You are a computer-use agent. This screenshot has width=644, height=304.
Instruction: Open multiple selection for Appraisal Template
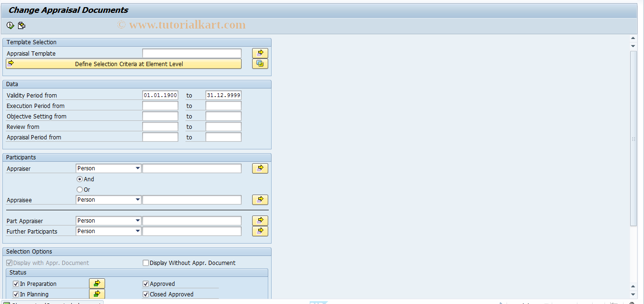click(x=260, y=53)
